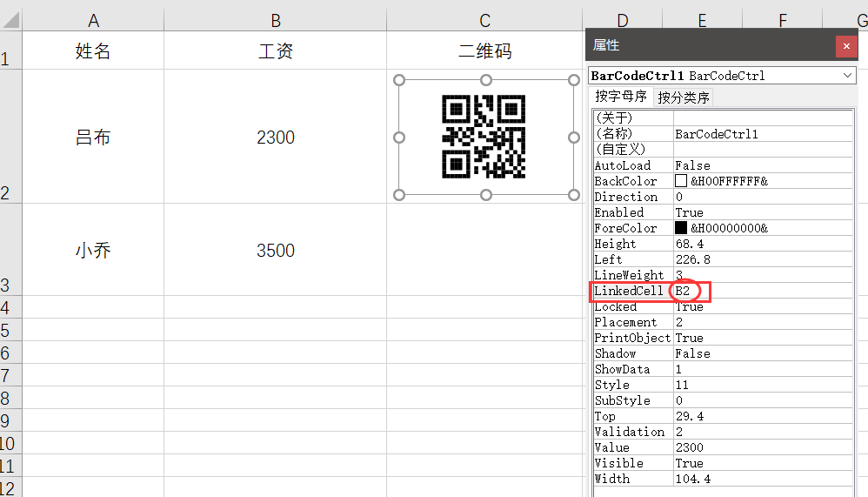Image resolution: width=868 pixels, height=497 pixels.
Task: Click the top-left resize handle of barcode
Action: (x=398, y=80)
